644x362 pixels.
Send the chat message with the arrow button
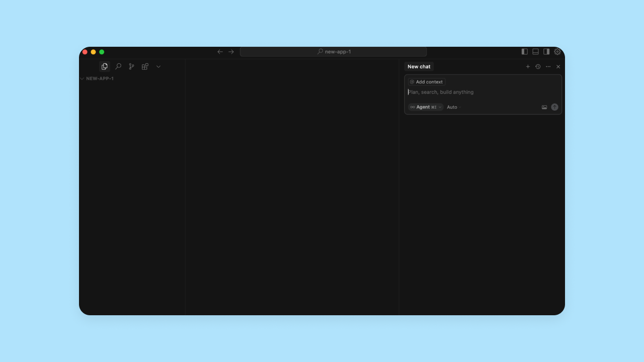(x=554, y=107)
